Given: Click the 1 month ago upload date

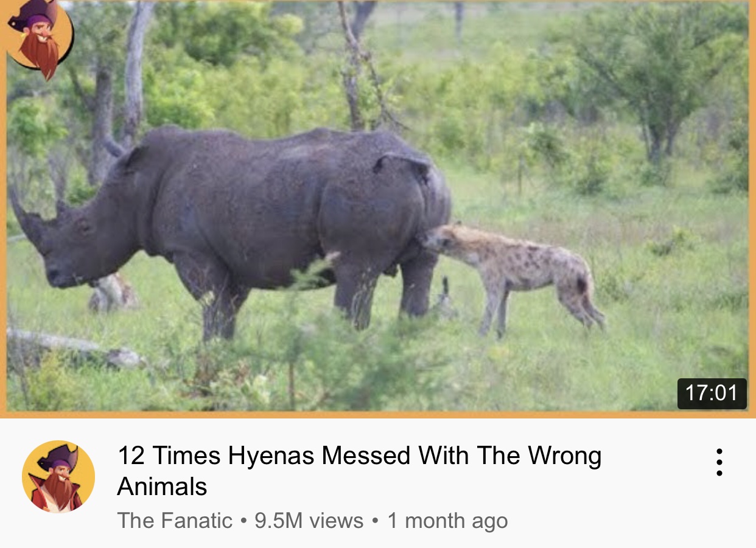Looking at the screenshot, I should pos(447,521).
